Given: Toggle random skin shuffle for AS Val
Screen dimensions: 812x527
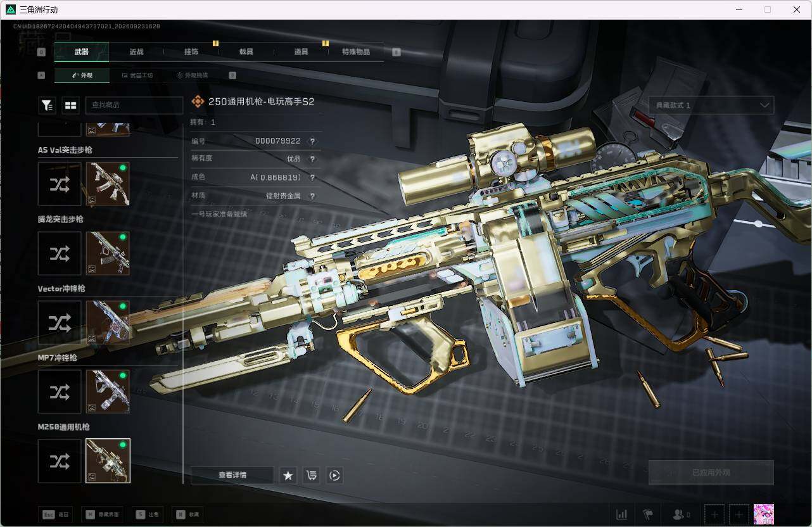Looking at the screenshot, I should tap(60, 184).
